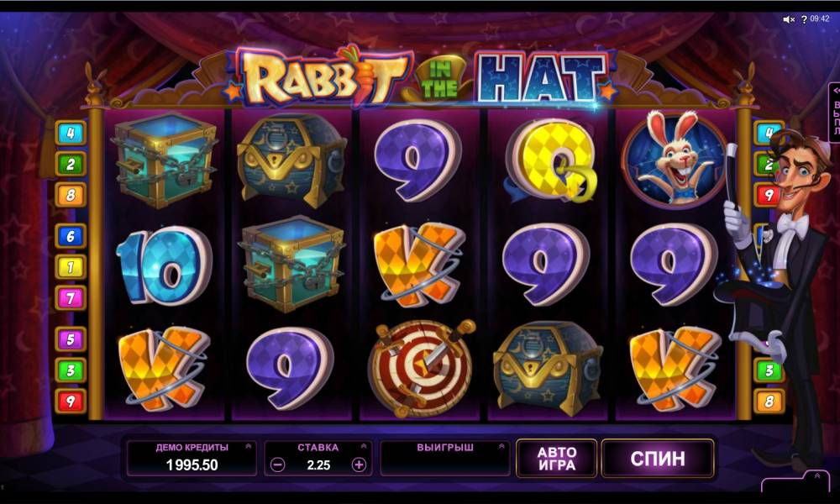Viewport: 840px width, 504px height.
Task: Open the help question mark icon
Action: 804,19
